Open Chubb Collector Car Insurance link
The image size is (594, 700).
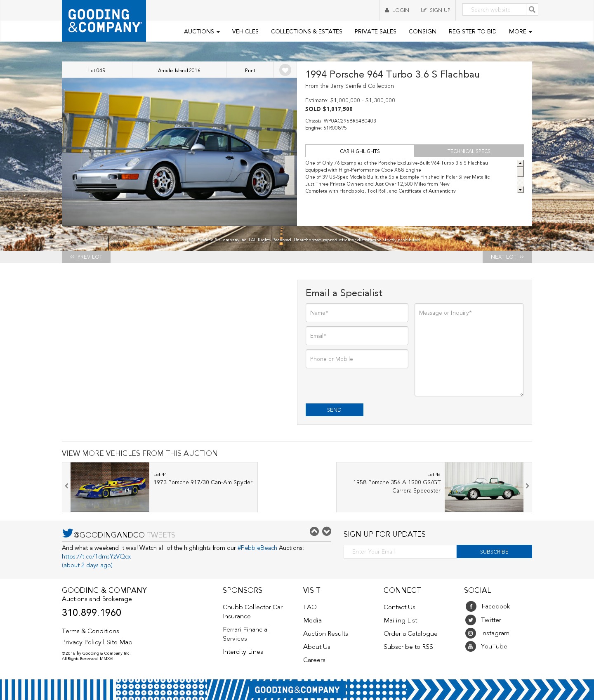(252, 612)
